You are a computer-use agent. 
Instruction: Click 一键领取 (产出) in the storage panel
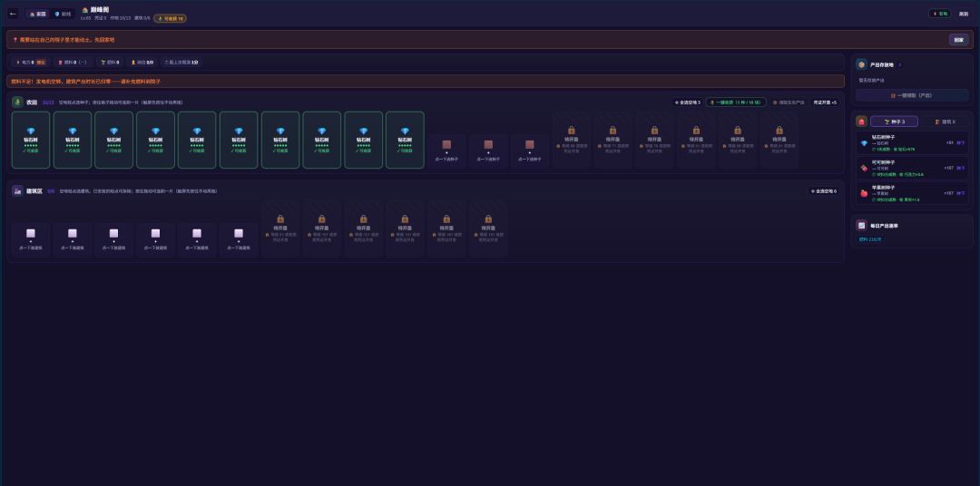coord(912,95)
